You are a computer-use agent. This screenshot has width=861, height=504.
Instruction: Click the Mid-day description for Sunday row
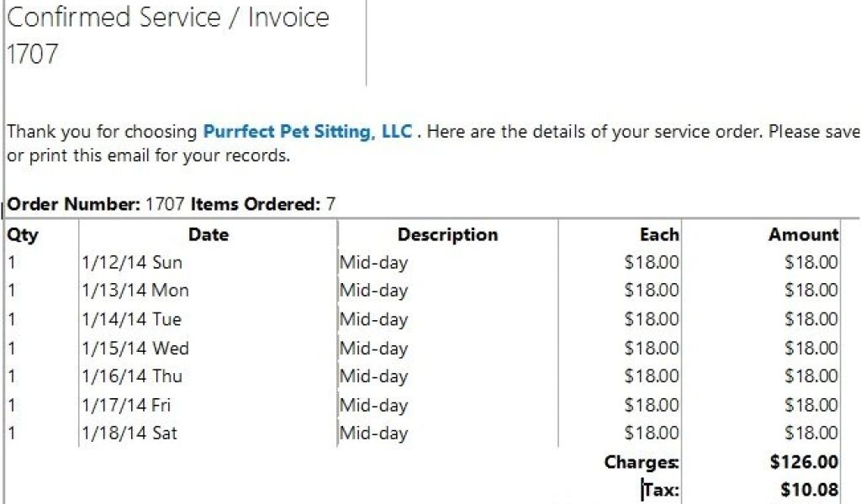point(374,263)
